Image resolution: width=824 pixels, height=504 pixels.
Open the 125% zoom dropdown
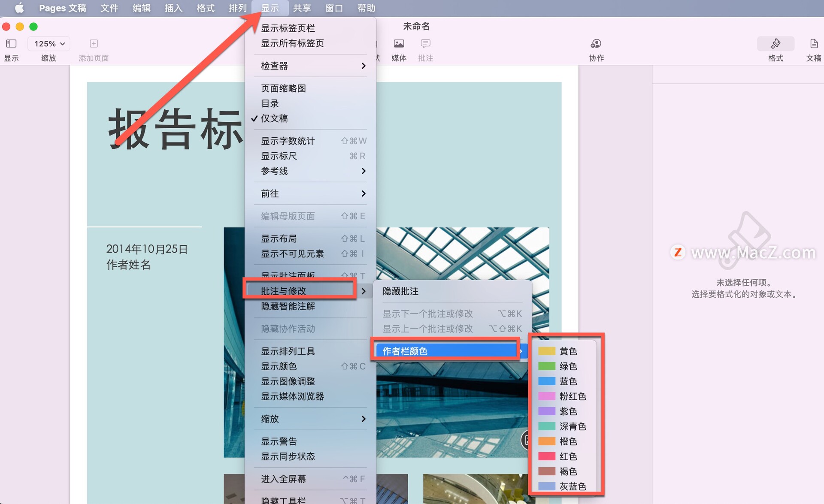[49, 43]
